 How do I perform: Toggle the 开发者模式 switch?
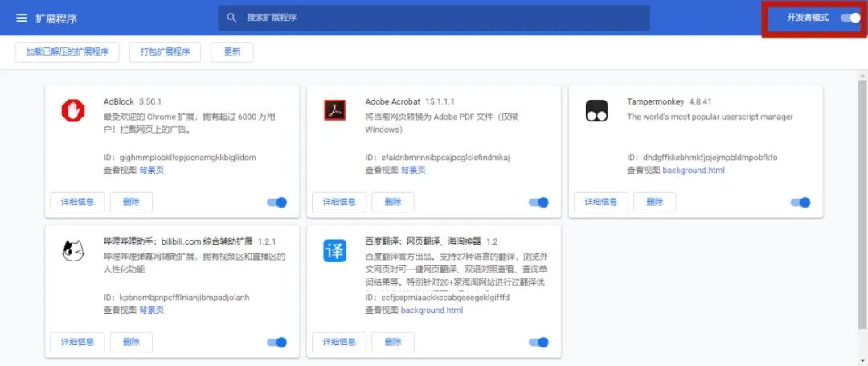click(850, 18)
